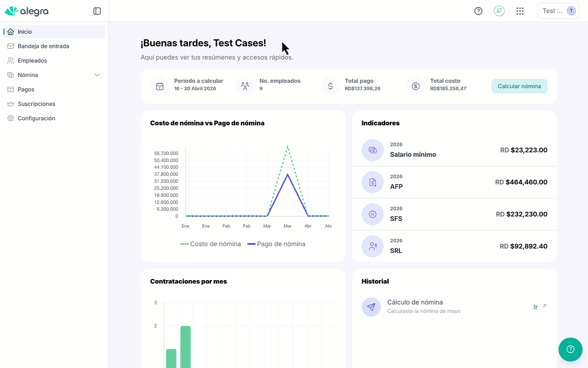Viewport: 588px width, 368px height.
Task: Go to Inicio in the sidebar
Action: (x=54, y=32)
